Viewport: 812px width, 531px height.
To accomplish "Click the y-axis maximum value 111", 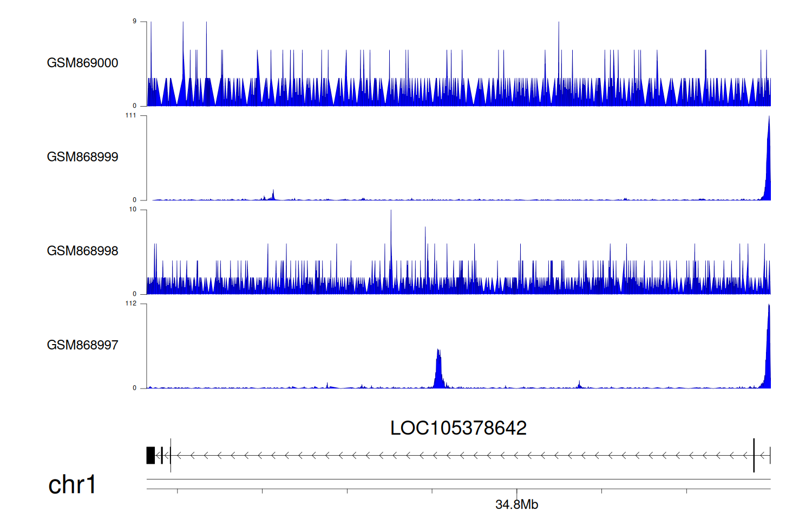I will pos(130,115).
